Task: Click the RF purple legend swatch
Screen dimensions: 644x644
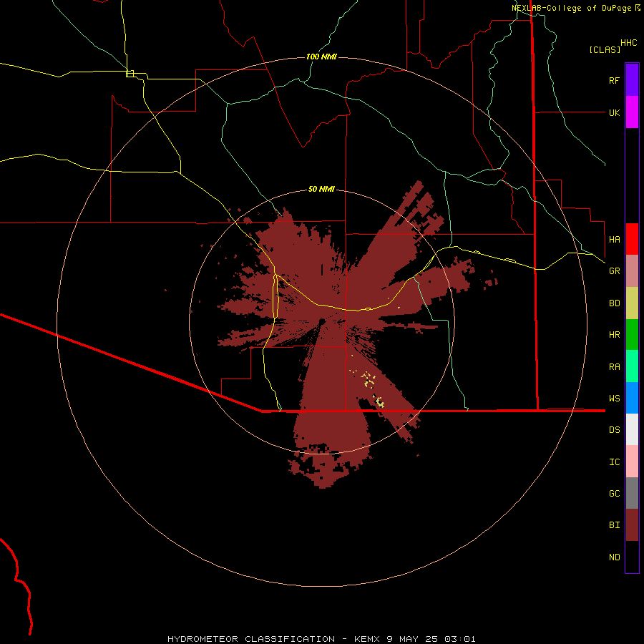Action: (632, 80)
